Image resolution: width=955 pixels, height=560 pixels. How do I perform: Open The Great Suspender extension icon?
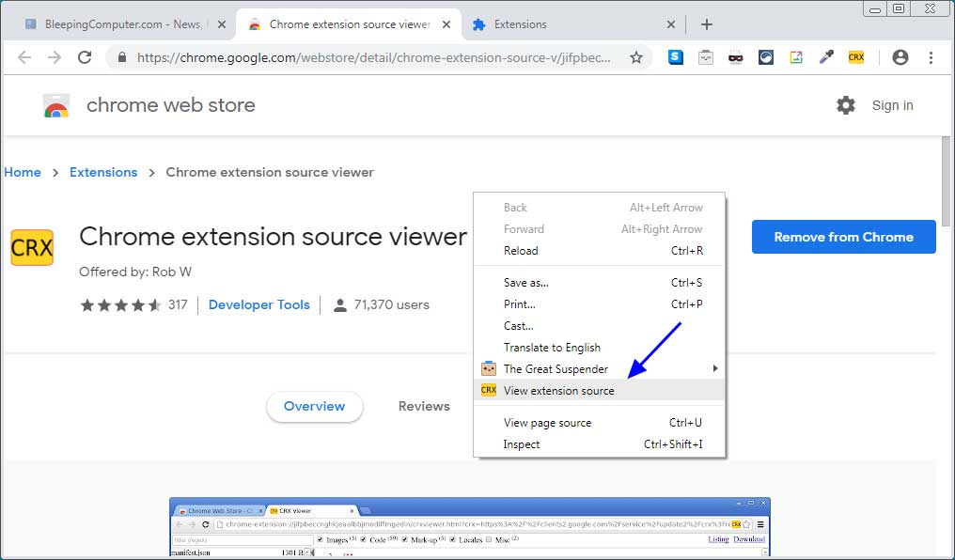tap(706, 57)
